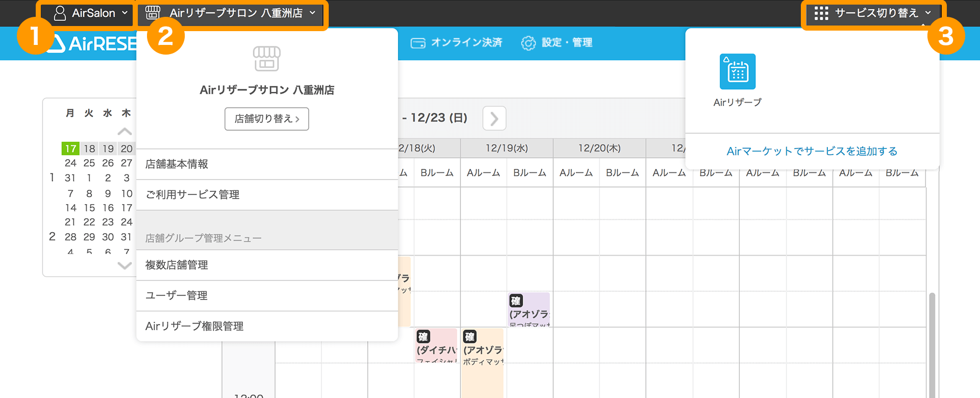Image resolution: width=980 pixels, height=398 pixels.
Task: Click the store icon in top bar
Action: (153, 13)
